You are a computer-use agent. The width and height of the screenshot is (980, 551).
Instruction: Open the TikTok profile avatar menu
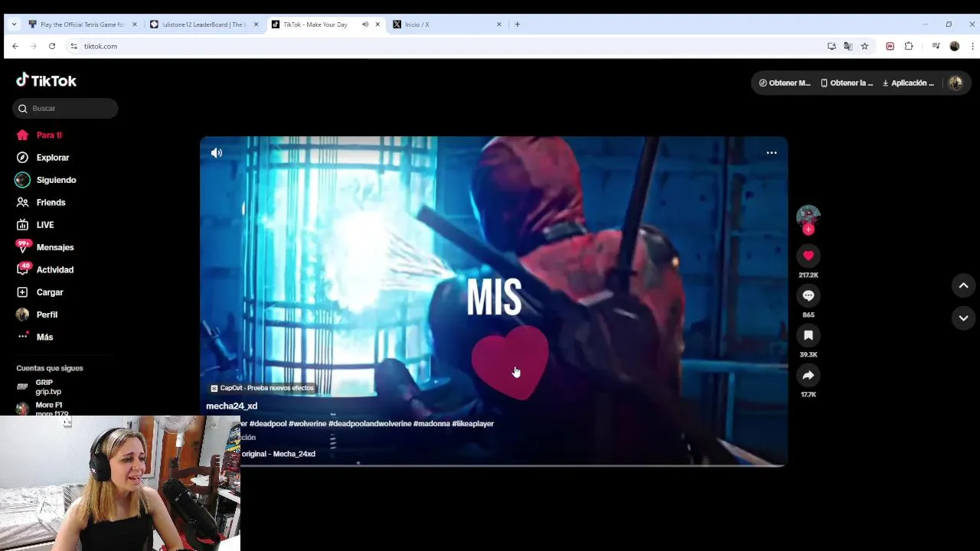click(x=955, y=83)
